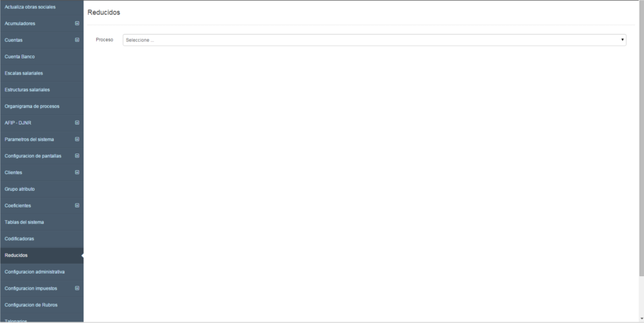The image size is (644, 323).
Task: Click the page vertical scrollbar down arrow
Action: (641, 319)
